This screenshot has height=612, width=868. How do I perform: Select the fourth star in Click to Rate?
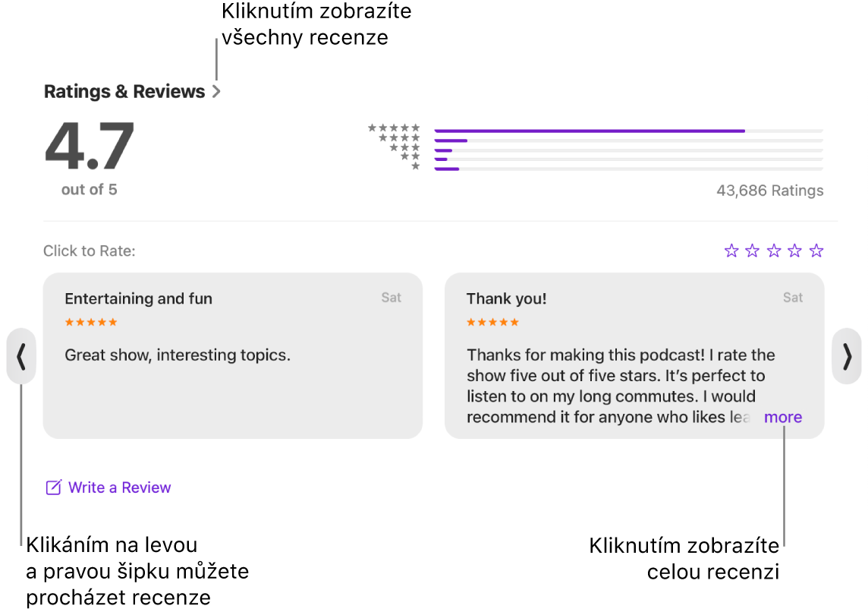pyautogui.click(x=794, y=250)
